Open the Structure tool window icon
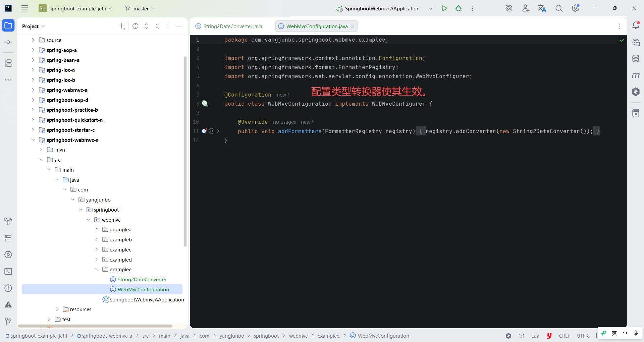644x342 pixels. click(x=8, y=63)
